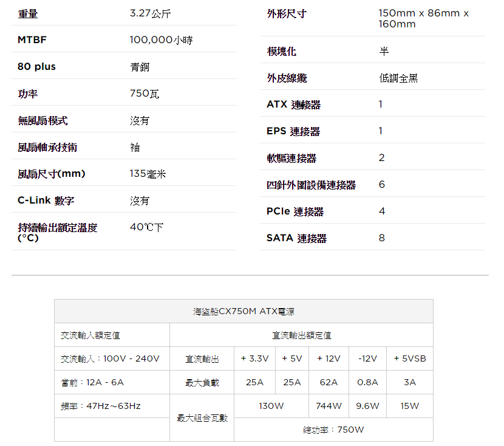
Task: Select the 750瓦 power value
Action: point(145,94)
